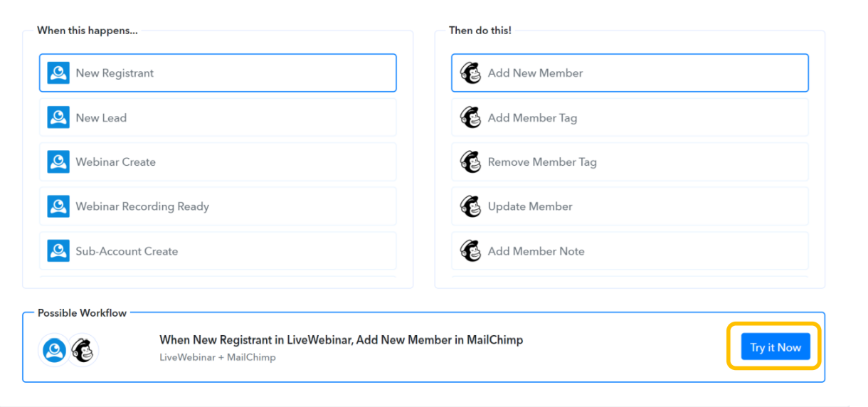Pick the Webinar Recording Ready trigger
Viewport: 868px width, 407px height.
coord(217,206)
